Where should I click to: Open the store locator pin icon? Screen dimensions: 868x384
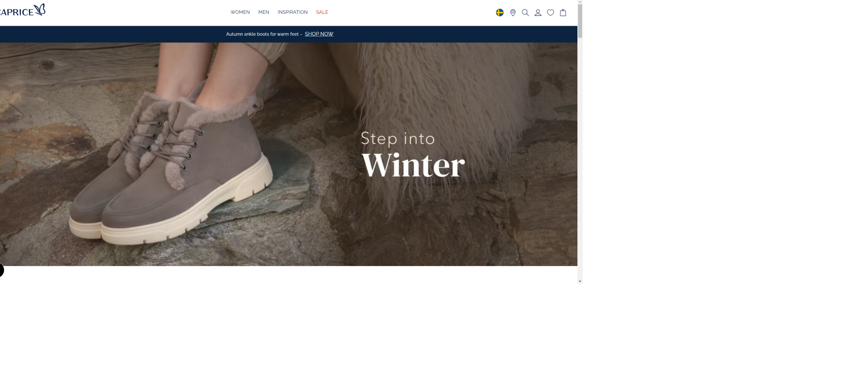tap(513, 13)
